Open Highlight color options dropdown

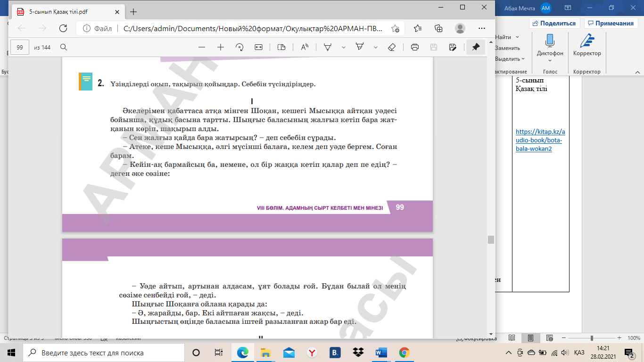tap(376, 47)
